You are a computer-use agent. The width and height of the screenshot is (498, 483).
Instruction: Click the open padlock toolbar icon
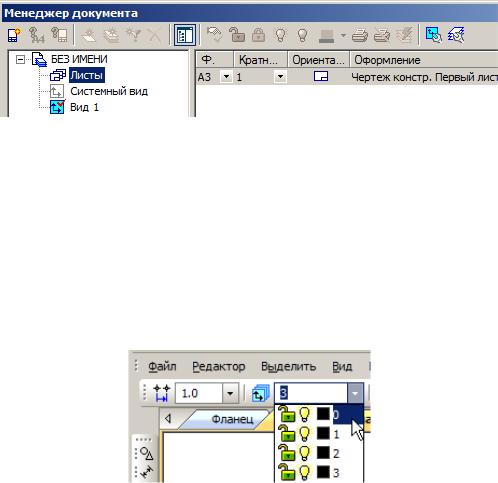pos(237,35)
